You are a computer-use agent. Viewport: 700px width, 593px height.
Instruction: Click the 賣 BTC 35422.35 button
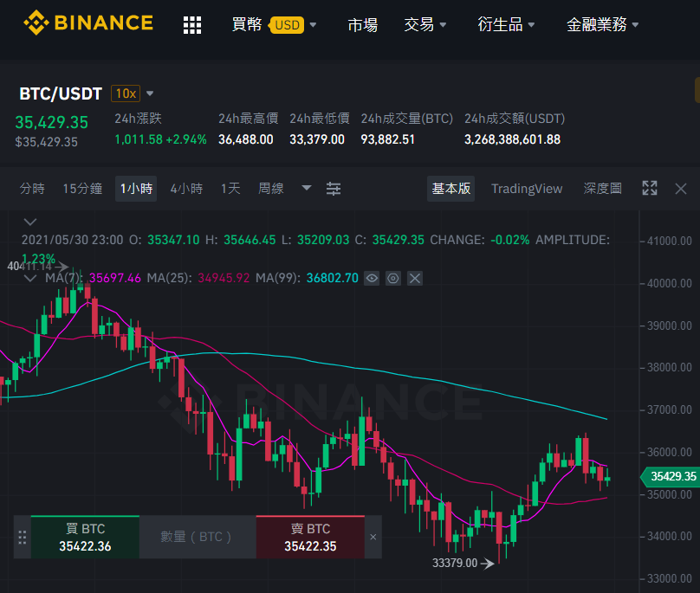tap(310, 538)
